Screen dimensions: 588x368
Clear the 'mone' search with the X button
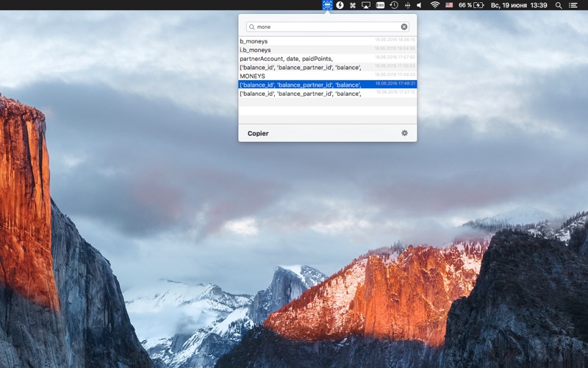tap(404, 26)
